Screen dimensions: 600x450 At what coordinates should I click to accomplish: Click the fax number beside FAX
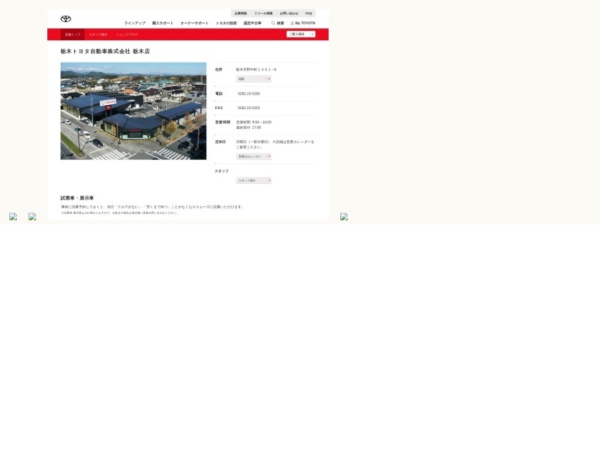(x=248, y=108)
